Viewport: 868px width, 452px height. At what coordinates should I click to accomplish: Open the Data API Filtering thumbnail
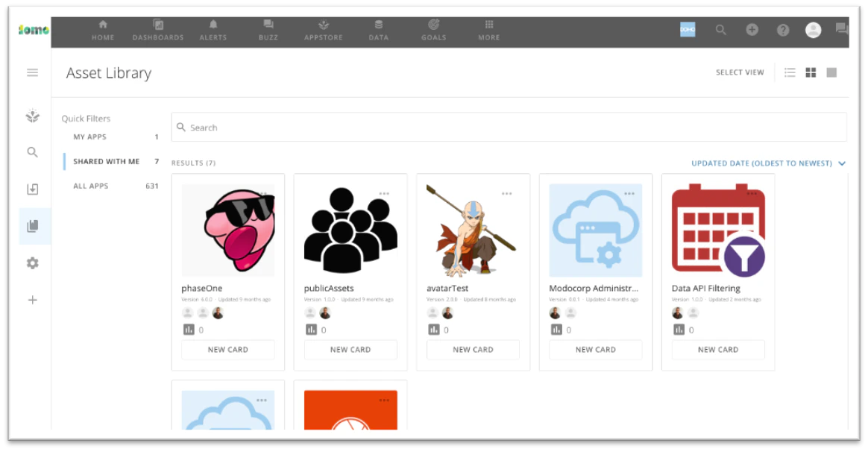click(x=718, y=230)
